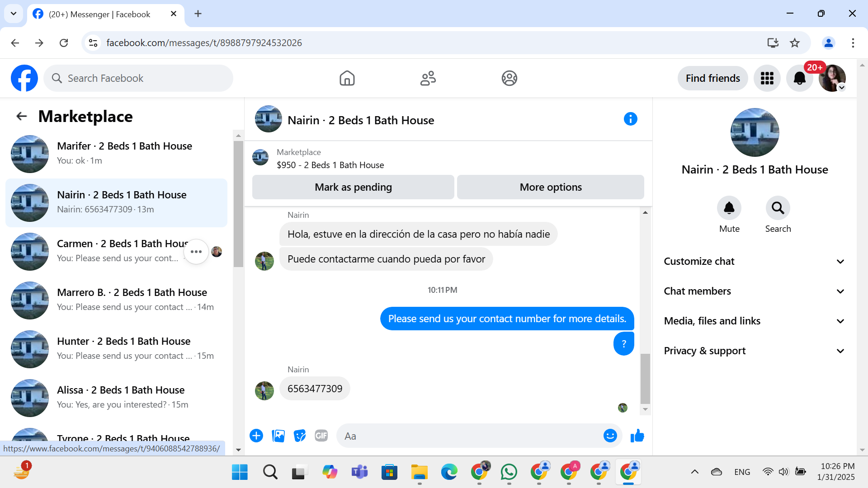Click the chat messages scrollbar thumb
The image size is (868, 488).
(645, 379)
